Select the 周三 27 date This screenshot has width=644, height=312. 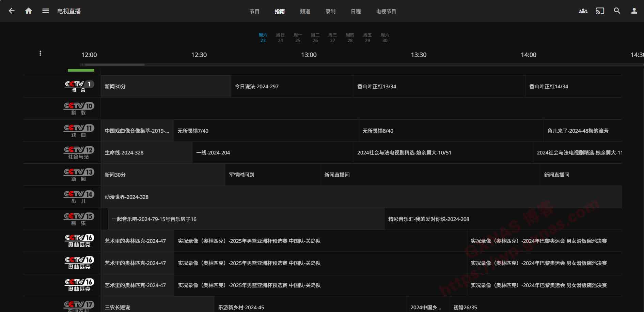(x=332, y=38)
